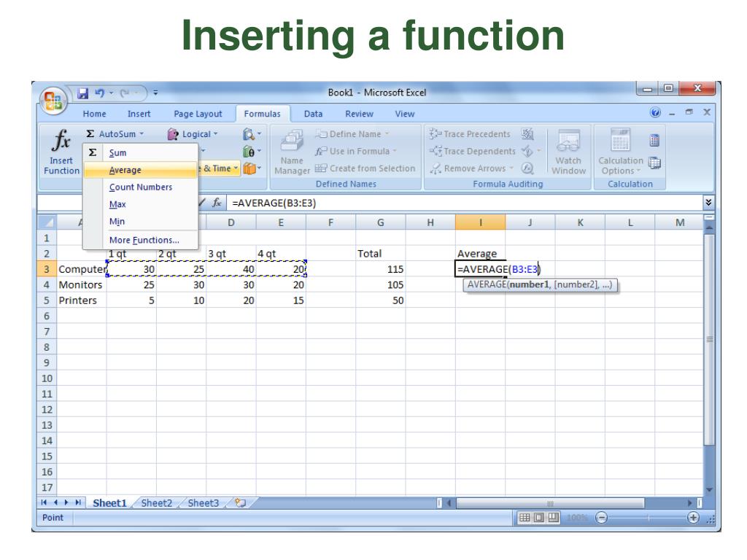
Task: Choose Average from the AutoSum menu
Action: tap(141, 170)
